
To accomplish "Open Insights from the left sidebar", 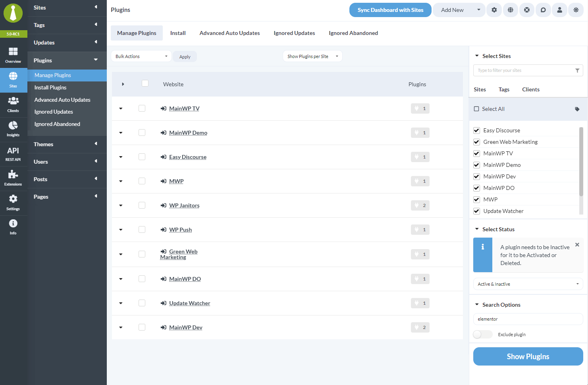I will tap(13, 127).
